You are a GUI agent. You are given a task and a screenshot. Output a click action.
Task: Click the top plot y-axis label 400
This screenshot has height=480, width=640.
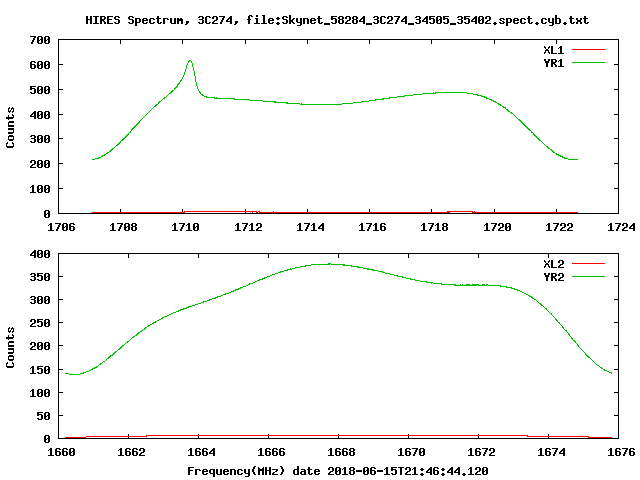click(x=40, y=115)
